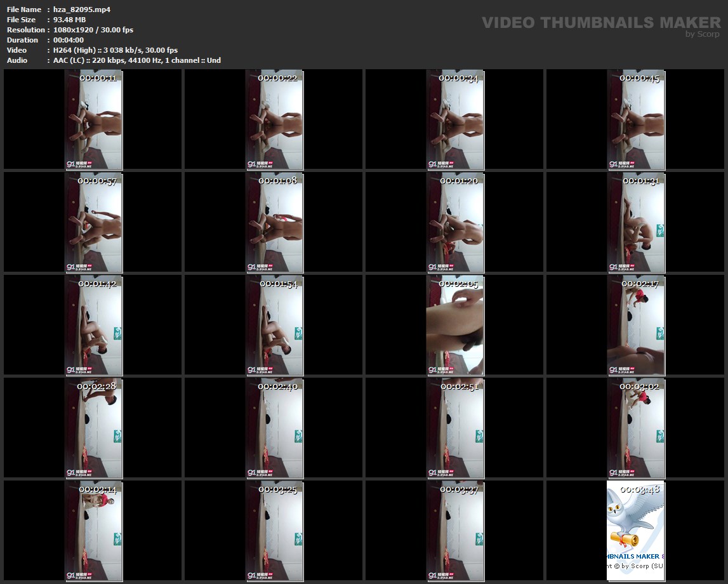Select the frame at 00:03:37
Image resolution: width=728 pixels, height=584 pixels.
(x=455, y=531)
